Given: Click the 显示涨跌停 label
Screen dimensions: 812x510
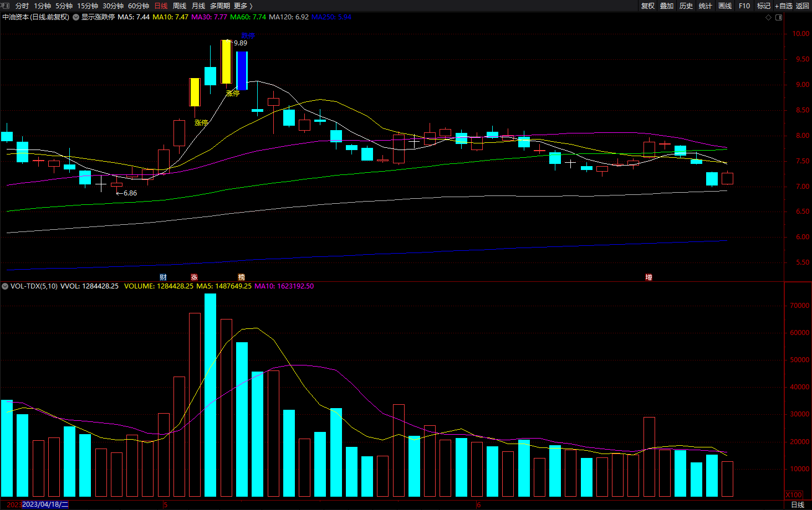Looking at the screenshot, I should [x=98, y=17].
